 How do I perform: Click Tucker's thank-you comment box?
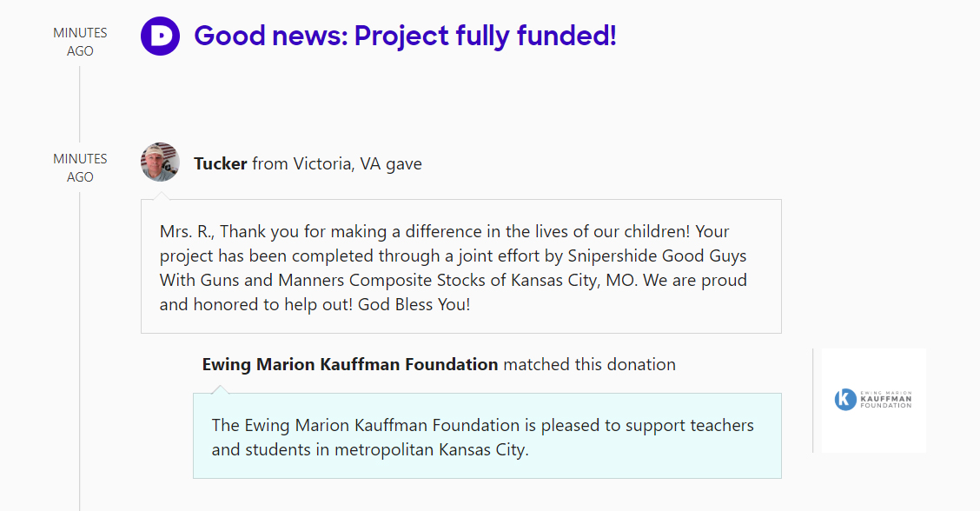tap(460, 267)
